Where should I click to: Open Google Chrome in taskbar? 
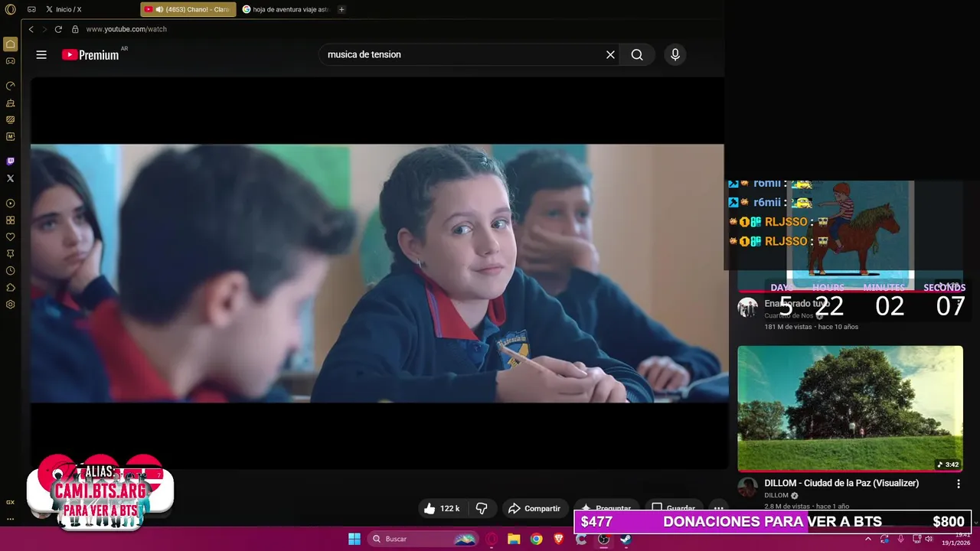click(536, 539)
